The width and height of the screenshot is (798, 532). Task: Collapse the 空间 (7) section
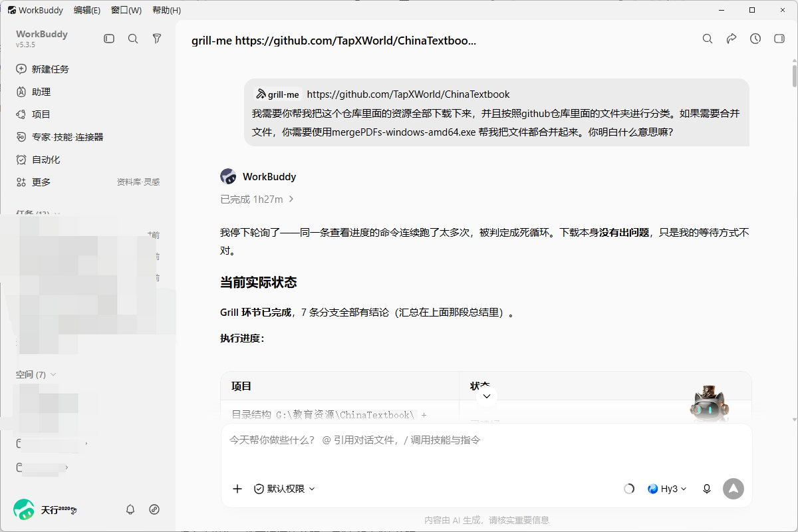tap(36, 375)
